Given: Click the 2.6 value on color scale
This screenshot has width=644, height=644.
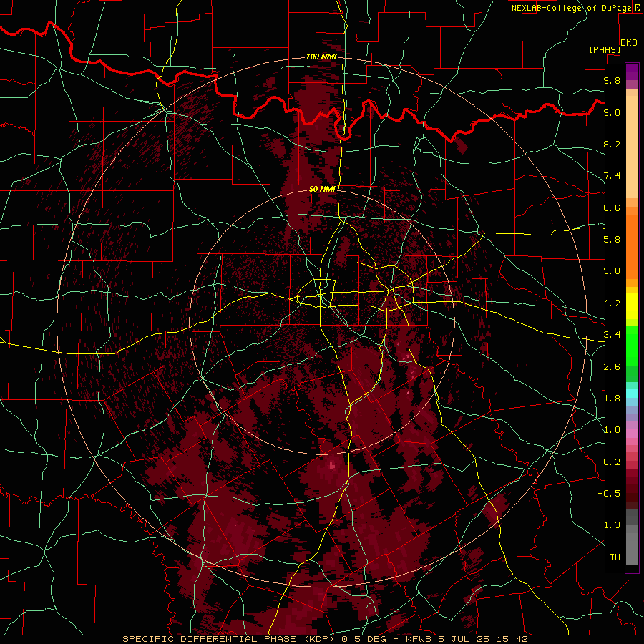Looking at the screenshot, I should (x=612, y=367).
